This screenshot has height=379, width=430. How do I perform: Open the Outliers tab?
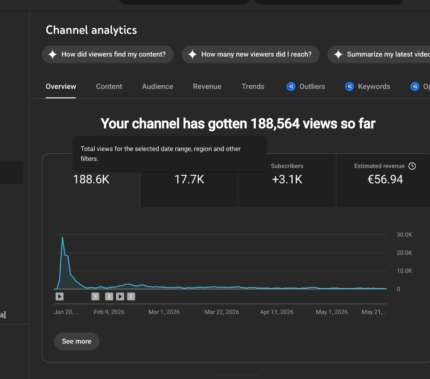tap(306, 87)
